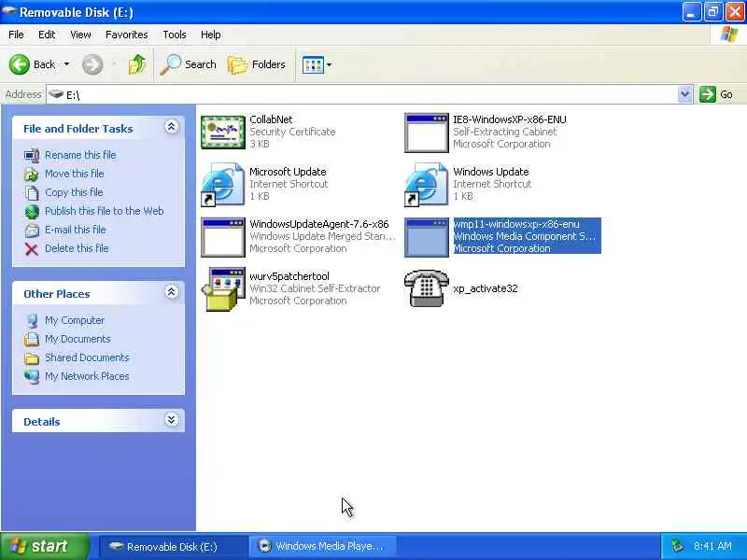Open the File menu
The width and height of the screenshot is (747, 560).
[x=16, y=35]
